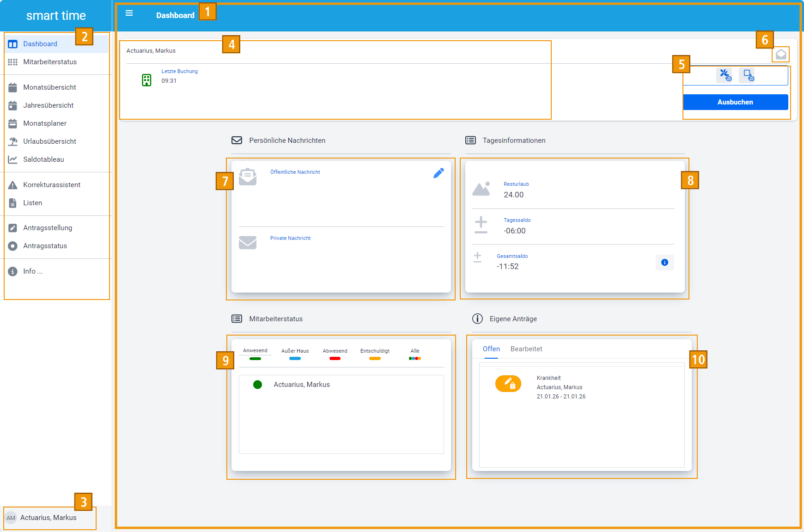Open user menu Actuarius, Markus at bottom
This screenshot has height=532, width=804.
[x=48, y=518]
